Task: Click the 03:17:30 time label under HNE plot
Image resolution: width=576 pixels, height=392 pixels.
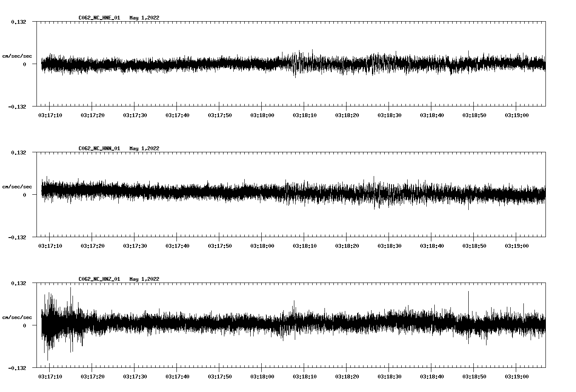Action: click(x=135, y=115)
